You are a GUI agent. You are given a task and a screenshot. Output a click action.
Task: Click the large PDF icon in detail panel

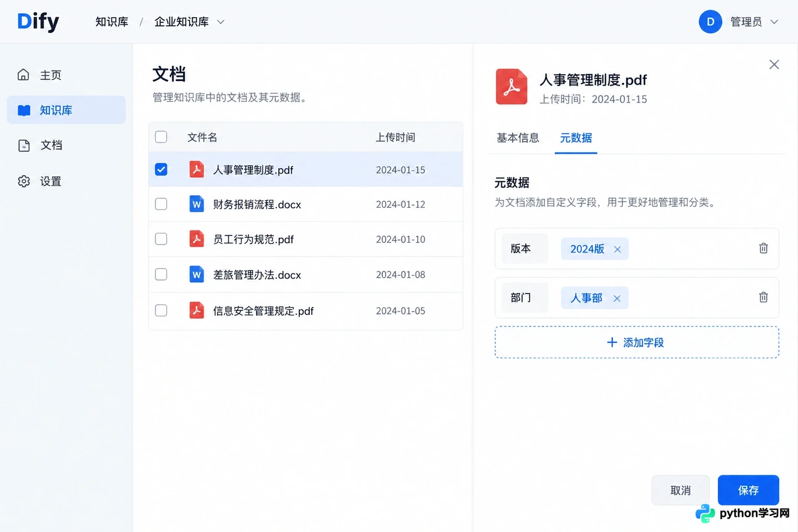coord(511,86)
